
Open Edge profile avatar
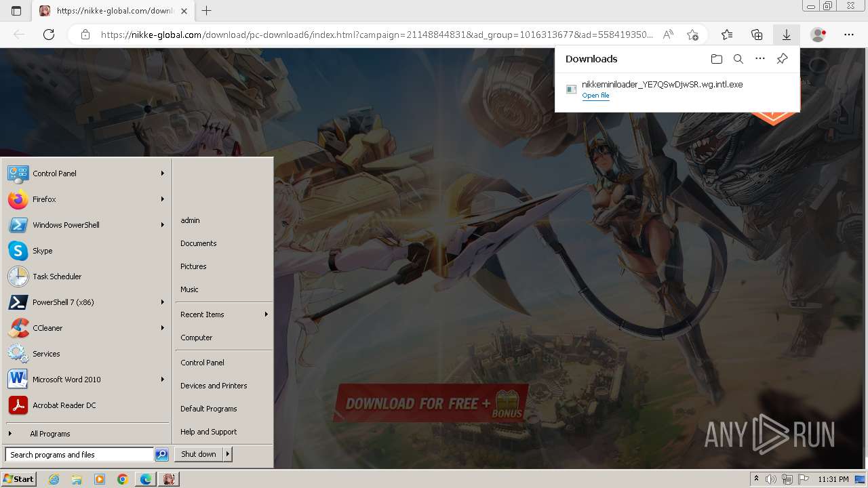click(x=818, y=35)
